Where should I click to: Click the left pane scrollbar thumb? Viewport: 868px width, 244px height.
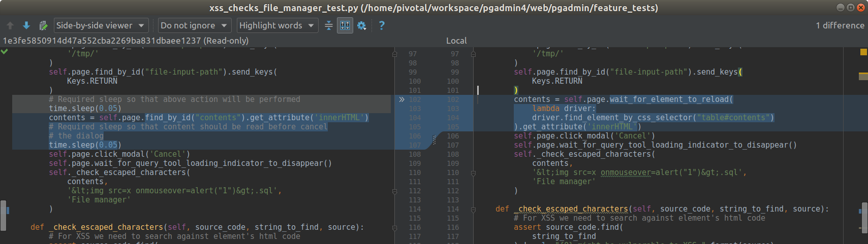(x=3, y=215)
